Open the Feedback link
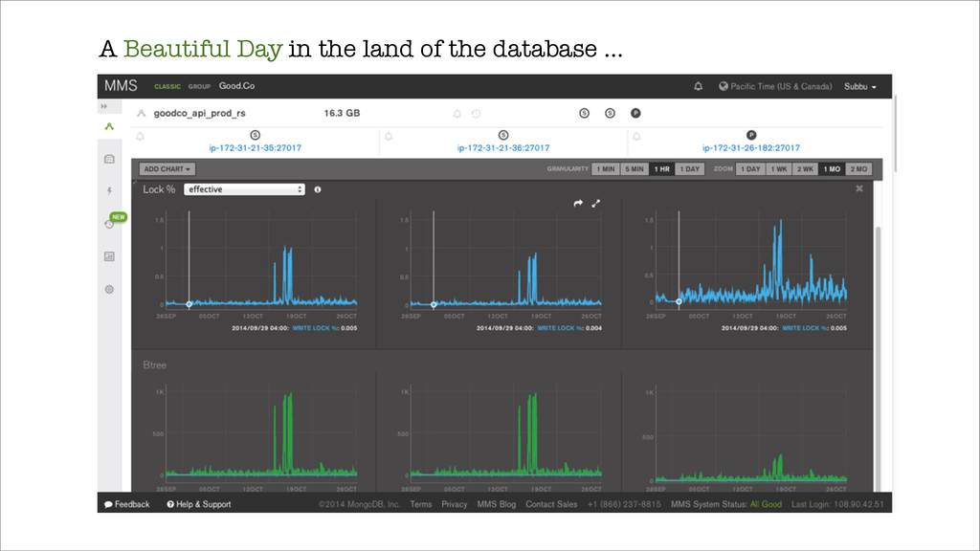 click(x=127, y=504)
